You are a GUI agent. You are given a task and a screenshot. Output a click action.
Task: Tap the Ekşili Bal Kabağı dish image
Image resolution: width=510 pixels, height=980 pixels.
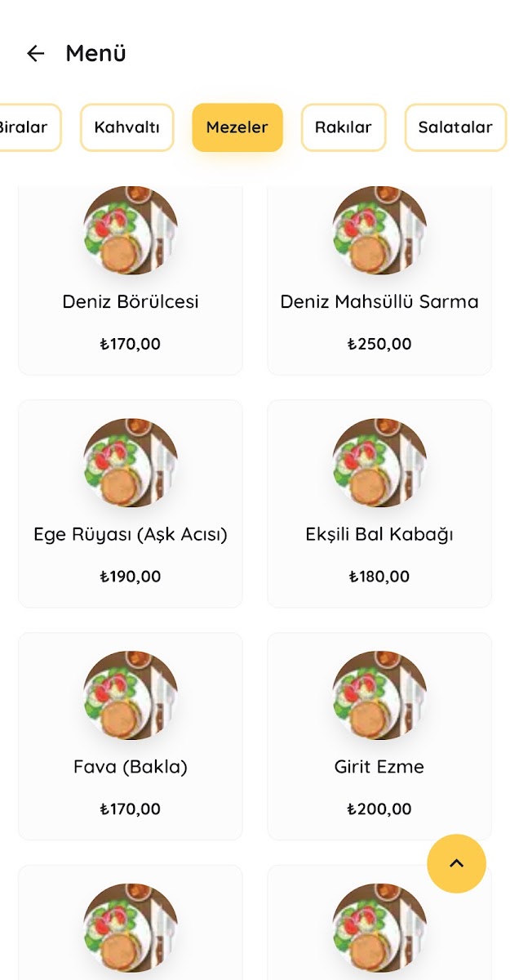[x=379, y=462]
